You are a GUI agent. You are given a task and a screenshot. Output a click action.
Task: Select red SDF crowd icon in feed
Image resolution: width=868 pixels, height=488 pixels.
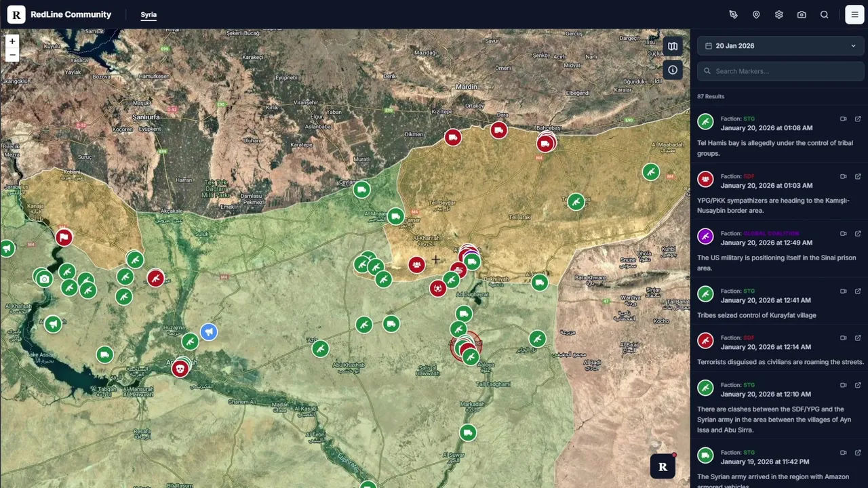point(705,180)
